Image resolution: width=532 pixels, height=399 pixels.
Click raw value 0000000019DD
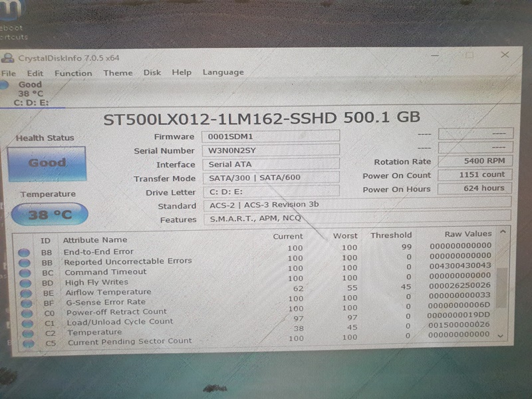(458, 315)
